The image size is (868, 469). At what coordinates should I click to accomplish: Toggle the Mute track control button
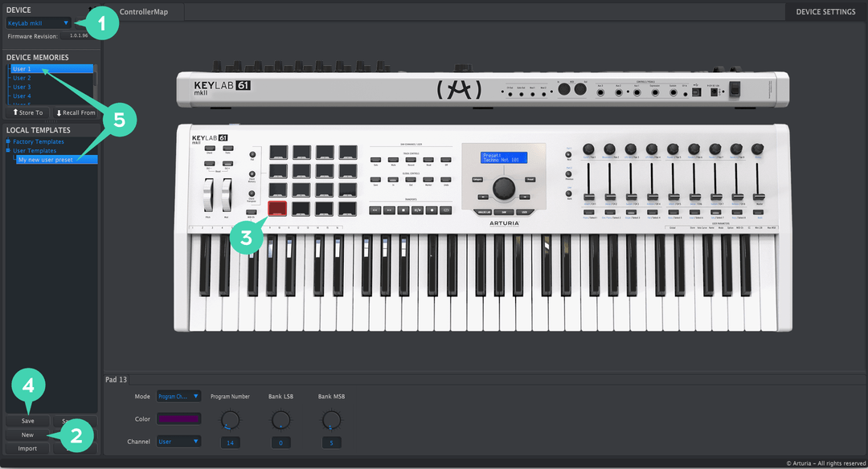coord(393,160)
